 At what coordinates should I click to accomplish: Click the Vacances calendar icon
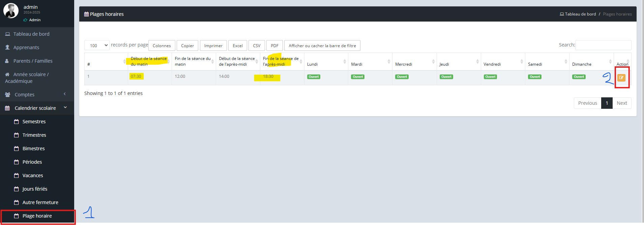tap(16, 175)
